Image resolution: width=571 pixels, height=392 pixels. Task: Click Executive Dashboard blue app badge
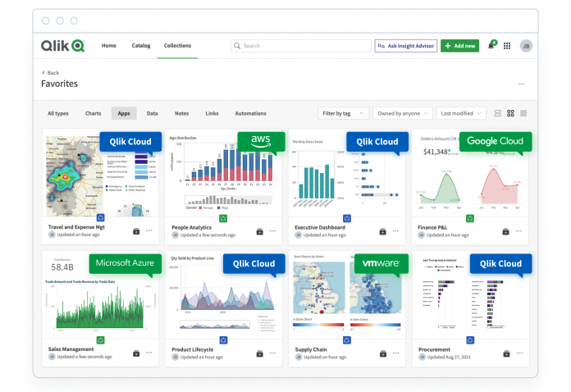(347, 218)
